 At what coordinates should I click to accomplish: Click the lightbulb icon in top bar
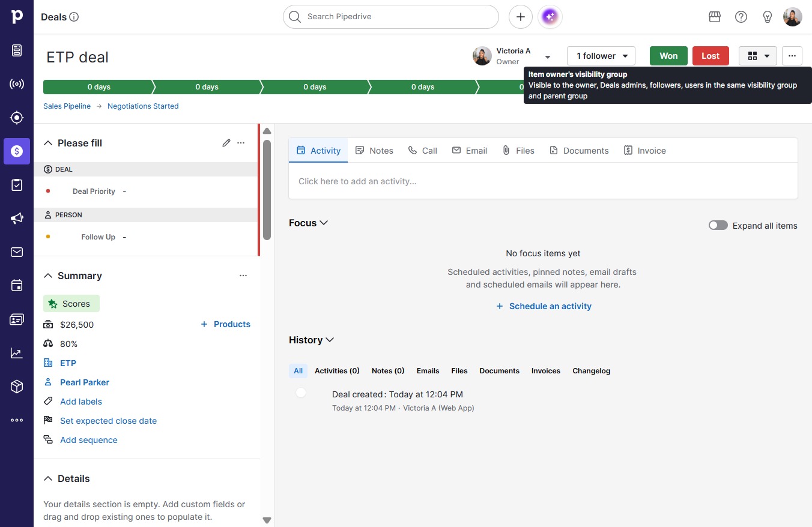768,17
